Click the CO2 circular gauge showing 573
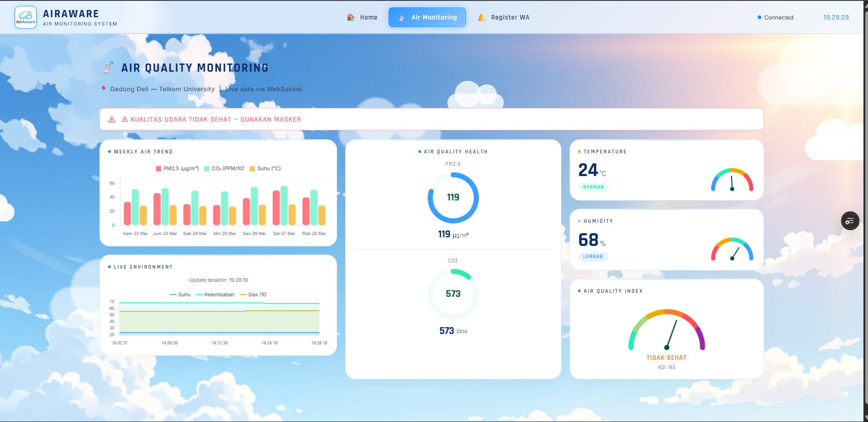 [x=453, y=294]
